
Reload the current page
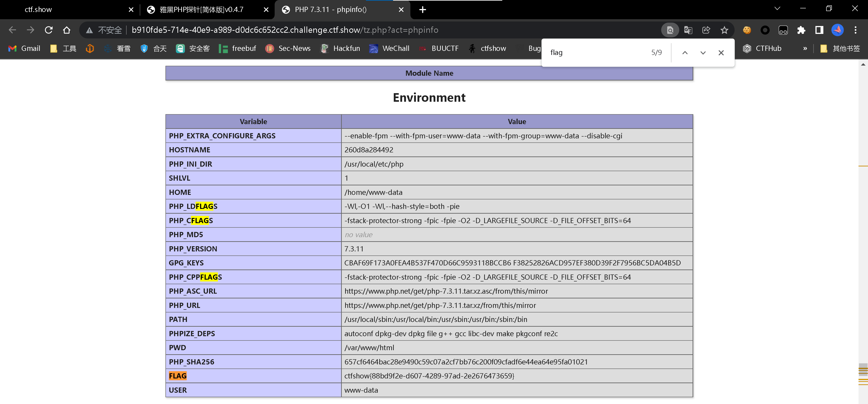pos(49,30)
